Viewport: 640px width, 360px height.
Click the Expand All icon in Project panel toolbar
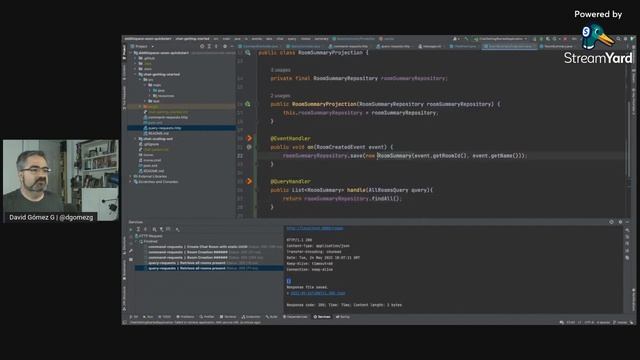(209, 47)
